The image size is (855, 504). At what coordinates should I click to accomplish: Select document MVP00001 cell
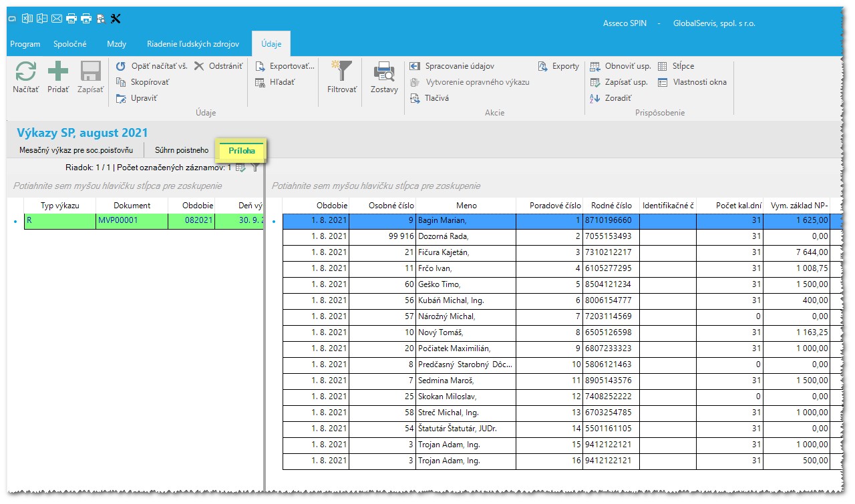pos(132,220)
